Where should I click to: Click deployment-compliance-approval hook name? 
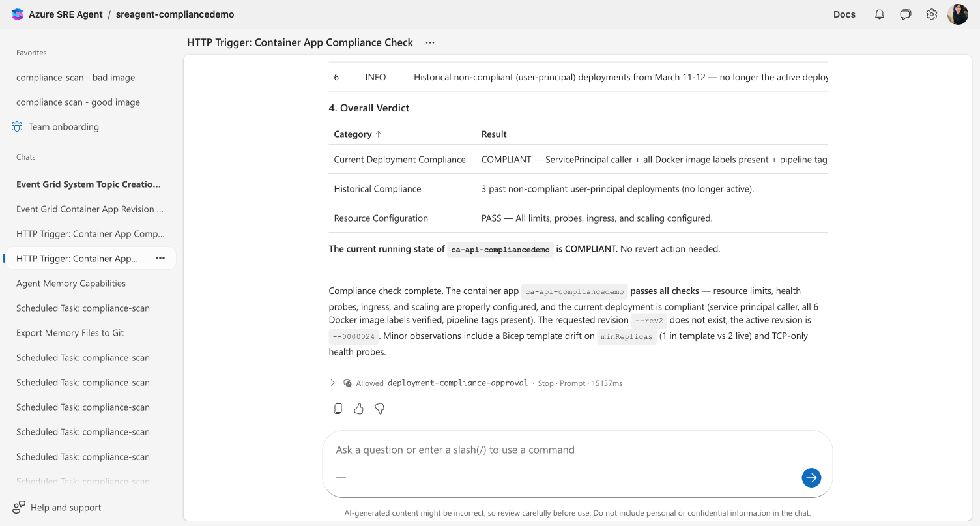(457, 383)
